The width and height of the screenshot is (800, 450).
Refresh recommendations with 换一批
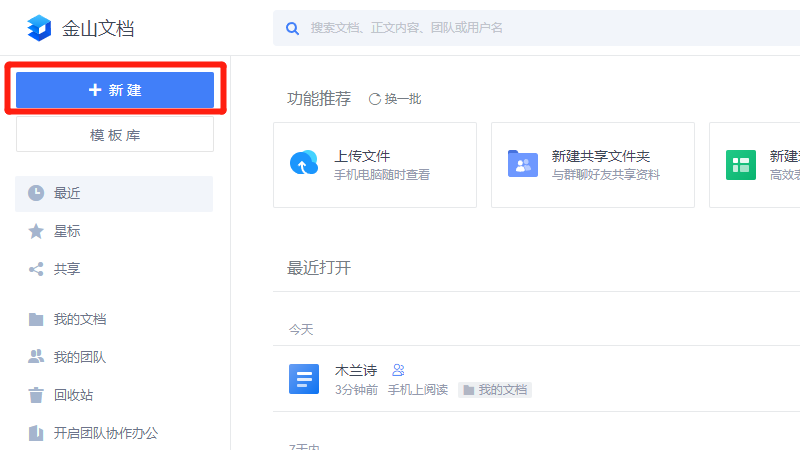396,99
